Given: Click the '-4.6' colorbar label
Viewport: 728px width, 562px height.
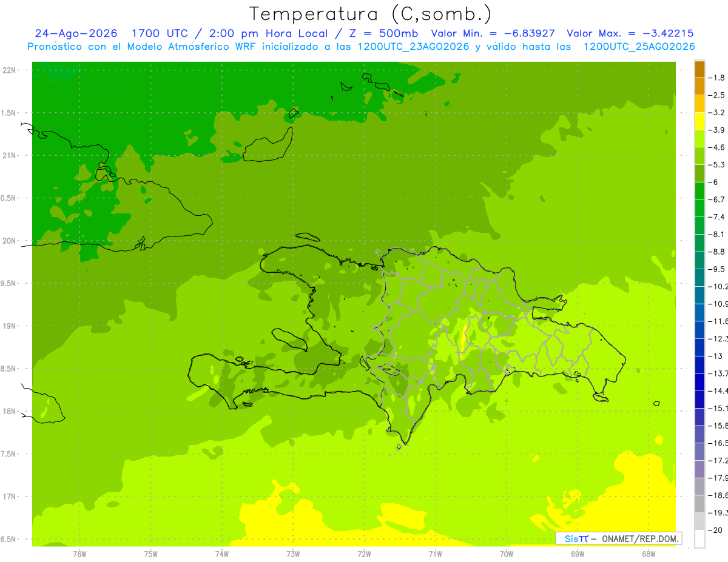Looking at the screenshot, I should point(716,147).
